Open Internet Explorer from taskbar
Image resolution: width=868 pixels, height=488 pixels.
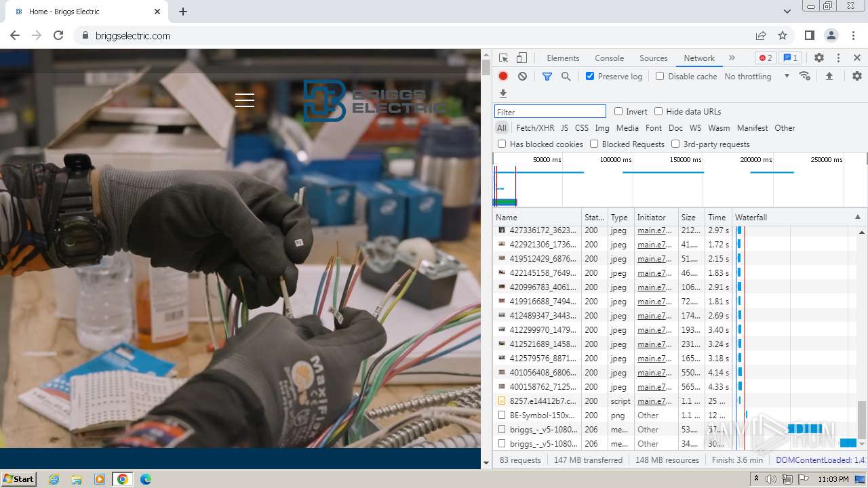click(x=54, y=479)
